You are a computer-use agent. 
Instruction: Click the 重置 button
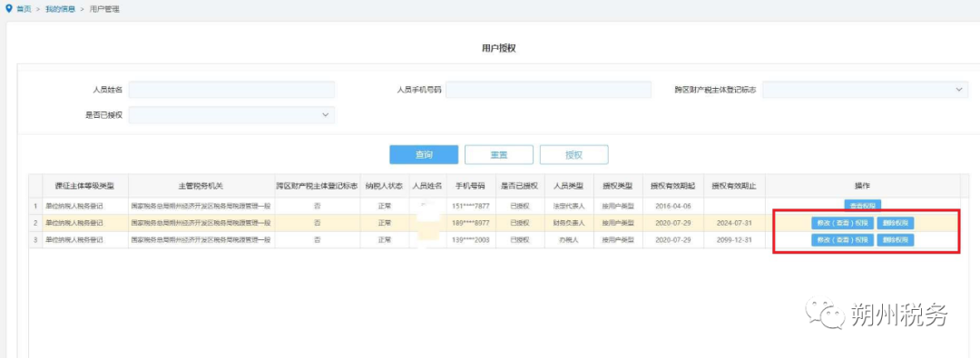click(x=499, y=155)
